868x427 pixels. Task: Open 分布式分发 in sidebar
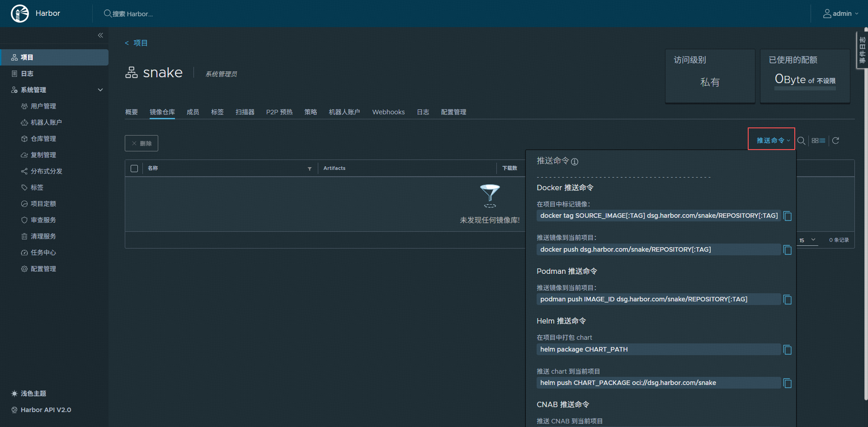click(x=47, y=171)
